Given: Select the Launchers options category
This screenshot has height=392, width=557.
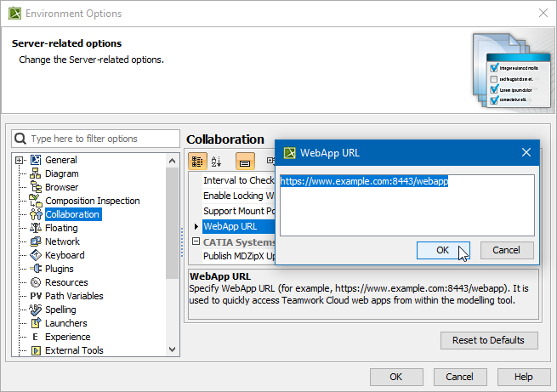Looking at the screenshot, I should (x=66, y=323).
